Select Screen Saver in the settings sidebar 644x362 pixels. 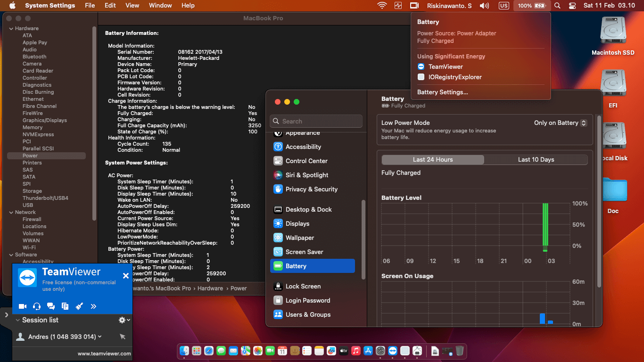click(313, 252)
